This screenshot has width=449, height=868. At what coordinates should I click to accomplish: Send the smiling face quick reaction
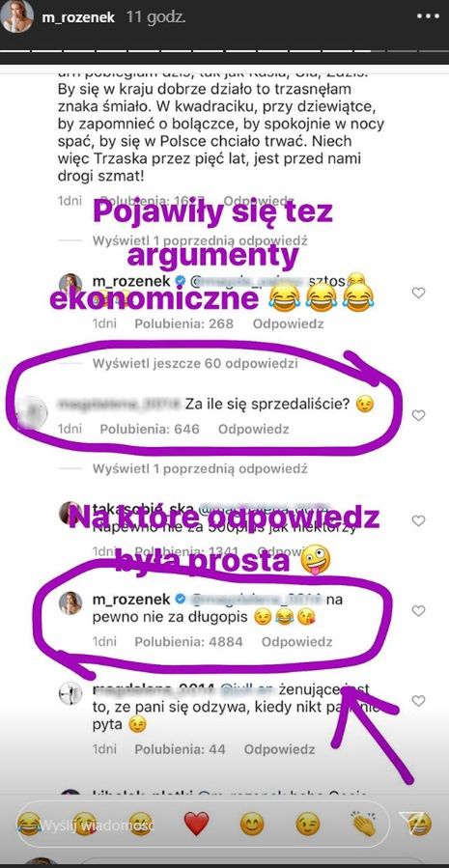click(x=252, y=824)
